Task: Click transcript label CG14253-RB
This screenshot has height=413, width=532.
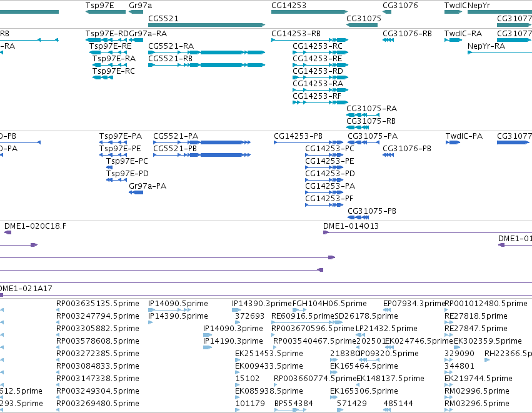Action: pyautogui.click(x=296, y=34)
